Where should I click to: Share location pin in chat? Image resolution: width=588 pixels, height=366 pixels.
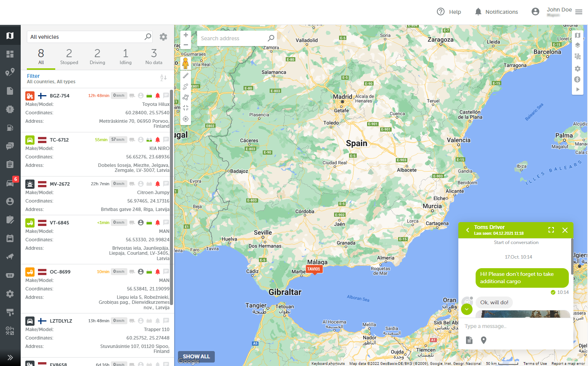(x=484, y=340)
